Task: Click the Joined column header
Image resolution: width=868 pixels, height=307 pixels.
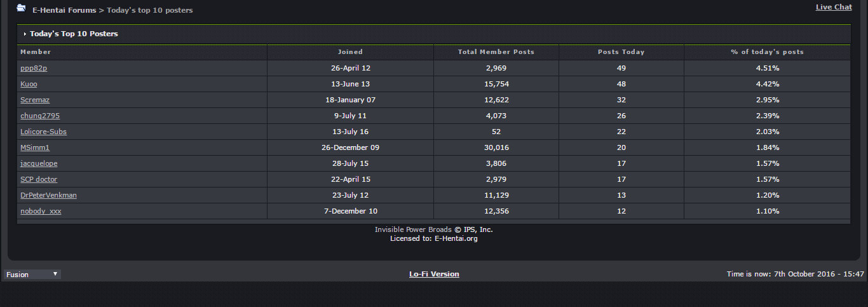Action: click(x=350, y=52)
